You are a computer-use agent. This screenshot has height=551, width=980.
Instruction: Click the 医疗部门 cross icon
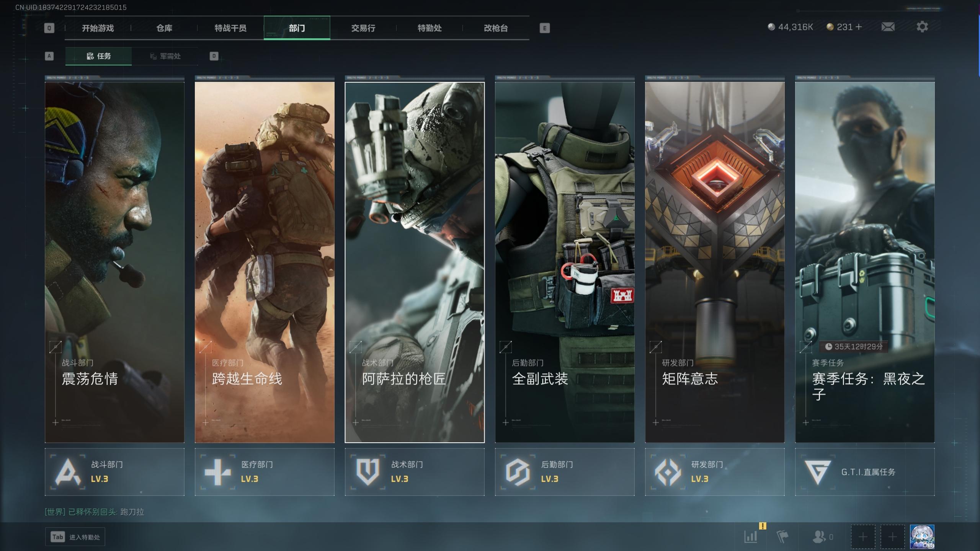tap(217, 472)
